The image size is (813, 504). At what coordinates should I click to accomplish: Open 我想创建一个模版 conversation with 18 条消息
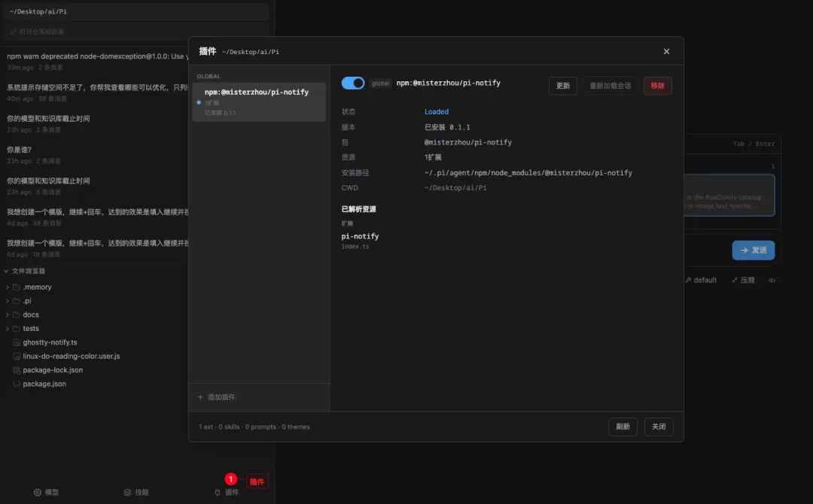click(97, 247)
